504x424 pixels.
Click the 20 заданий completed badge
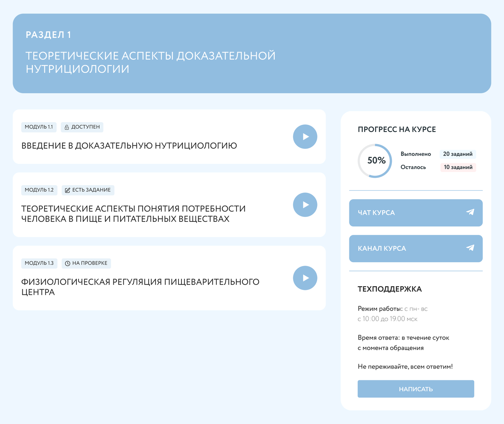click(x=457, y=154)
